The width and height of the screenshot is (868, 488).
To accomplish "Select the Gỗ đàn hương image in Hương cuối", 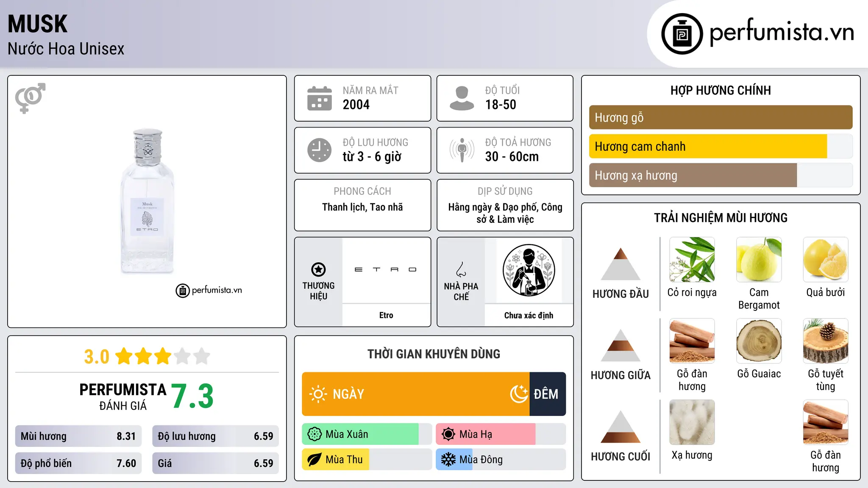I will [826, 422].
